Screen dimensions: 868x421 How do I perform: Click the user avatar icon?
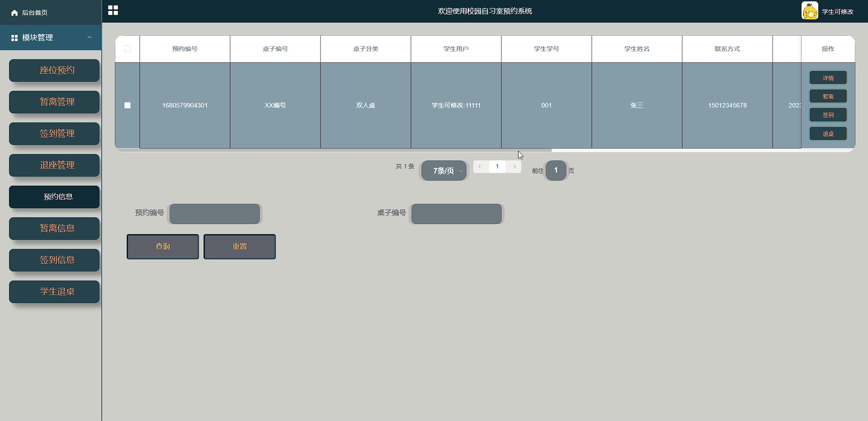pos(810,11)
